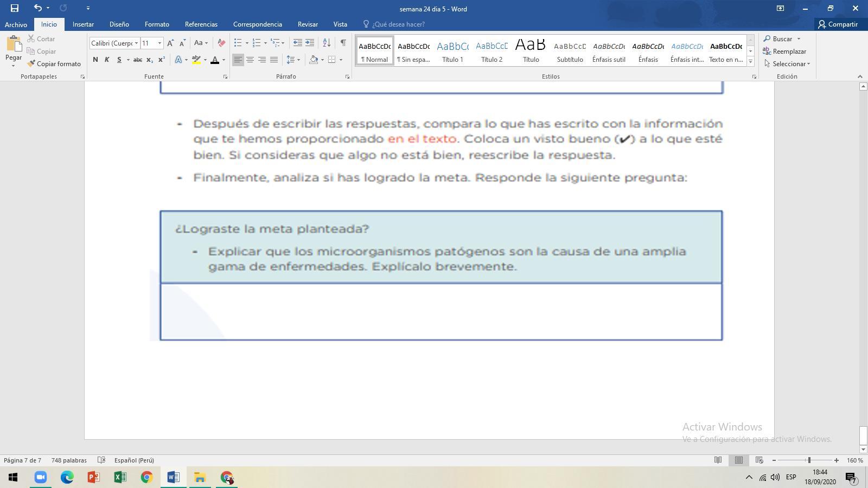Open the Zoom app from the taskbar
The image size is (868, 488).
[x=40, y=477]
